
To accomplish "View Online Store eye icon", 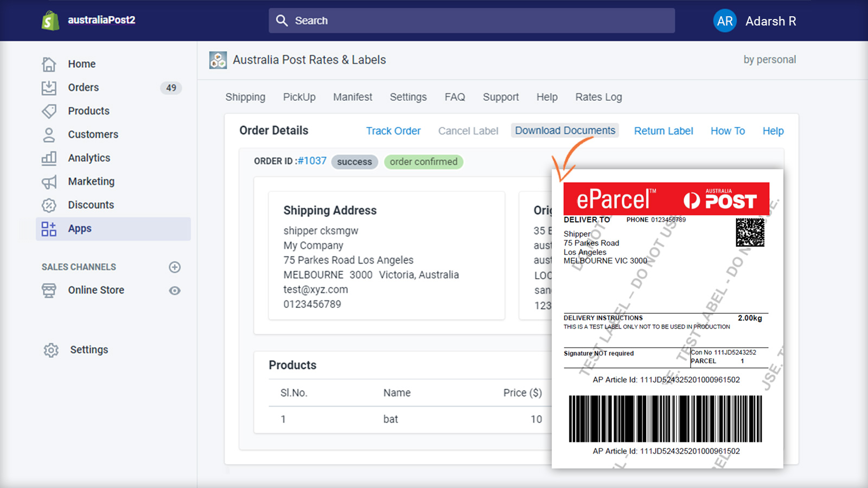I will point(175,291).
